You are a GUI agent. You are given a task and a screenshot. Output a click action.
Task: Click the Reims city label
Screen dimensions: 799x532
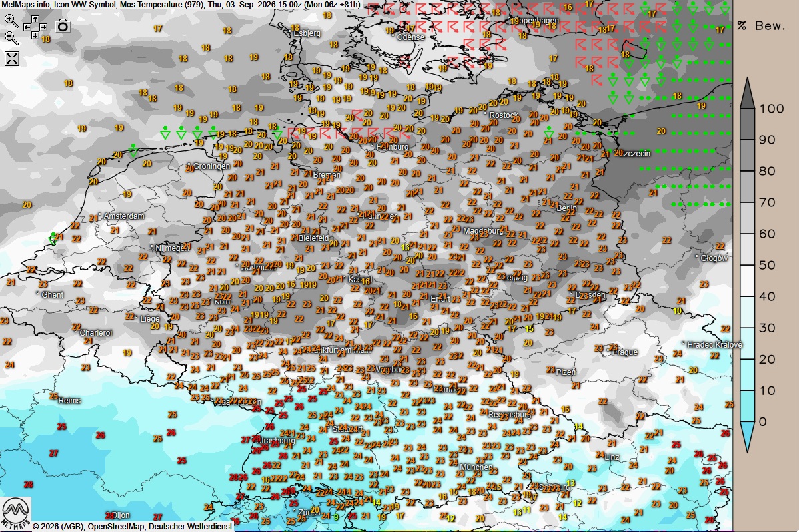(69, 401)
